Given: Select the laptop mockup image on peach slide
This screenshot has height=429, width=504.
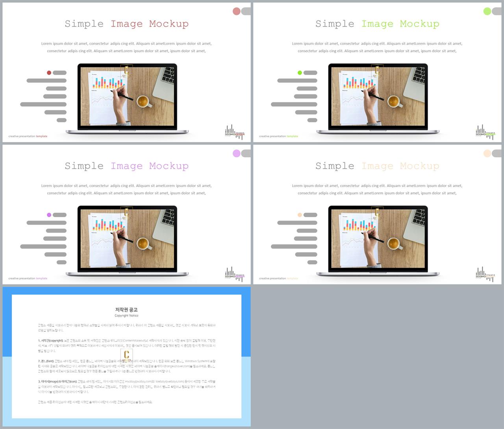Looking at the screenshot, I should click(378, 241).
